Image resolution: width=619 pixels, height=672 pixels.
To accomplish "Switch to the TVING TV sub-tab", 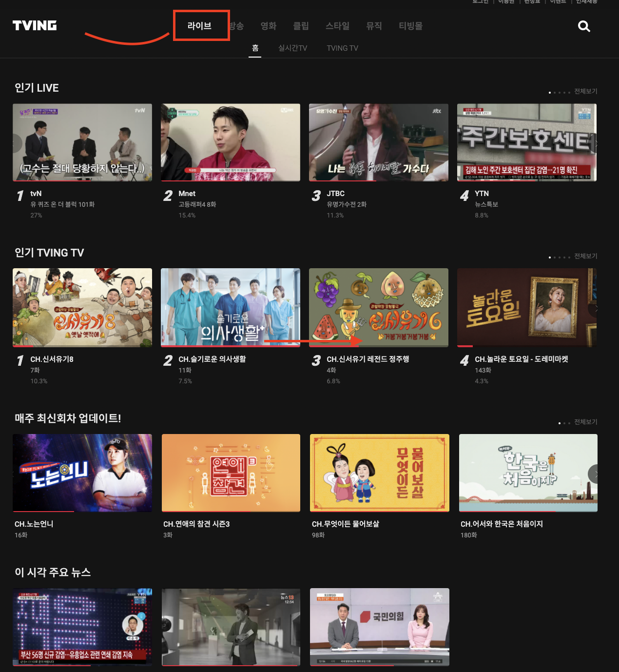I will point(342,48).
